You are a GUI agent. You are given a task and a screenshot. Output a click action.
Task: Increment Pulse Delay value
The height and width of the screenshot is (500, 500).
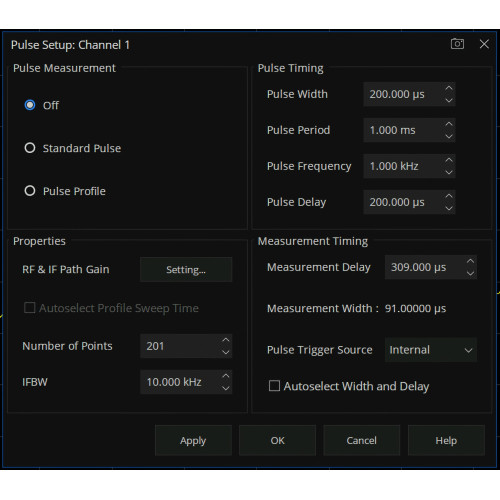tap(449, 196)
